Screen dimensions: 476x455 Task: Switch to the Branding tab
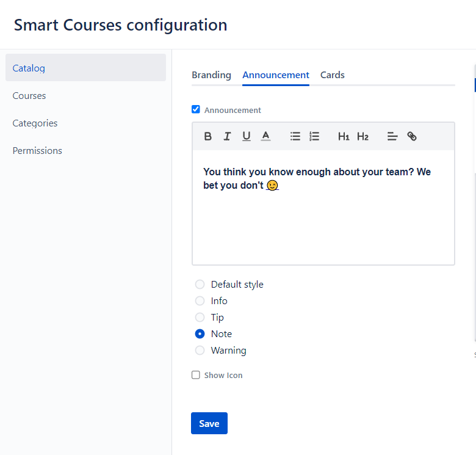tap(211, 75)
